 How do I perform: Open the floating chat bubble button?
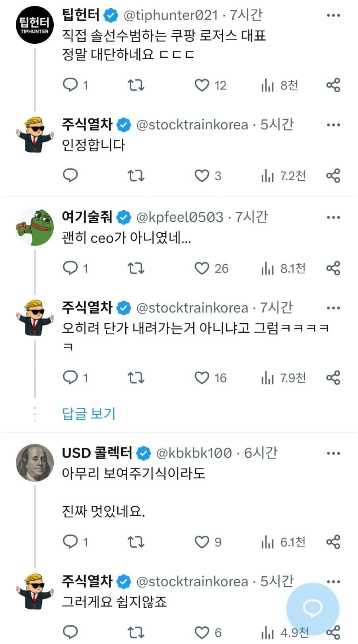click(x=313, y=608)
